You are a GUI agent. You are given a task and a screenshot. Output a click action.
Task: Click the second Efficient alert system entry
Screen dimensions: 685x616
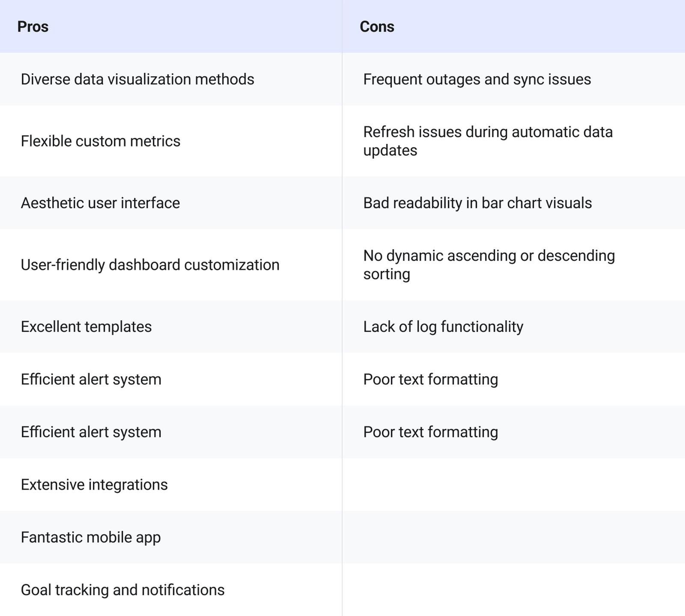click(91, 432)
